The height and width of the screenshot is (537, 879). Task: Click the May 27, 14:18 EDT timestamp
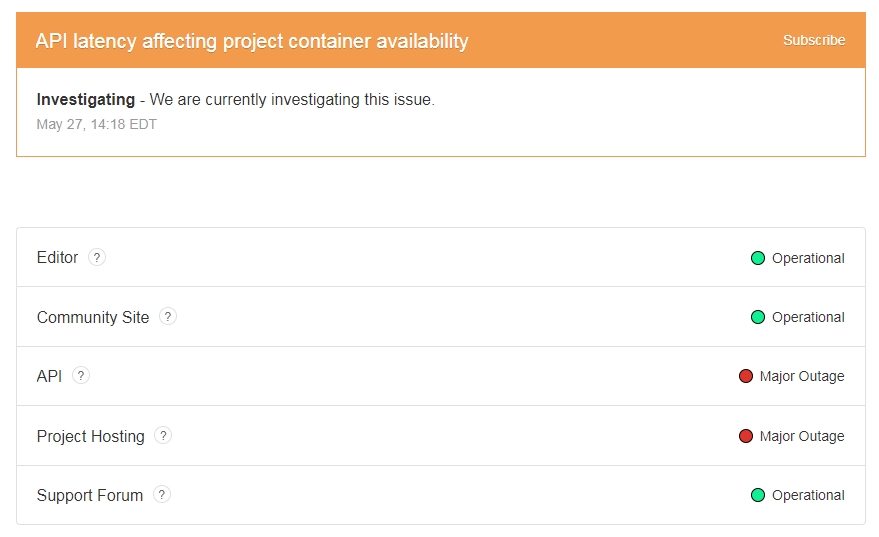96,125
